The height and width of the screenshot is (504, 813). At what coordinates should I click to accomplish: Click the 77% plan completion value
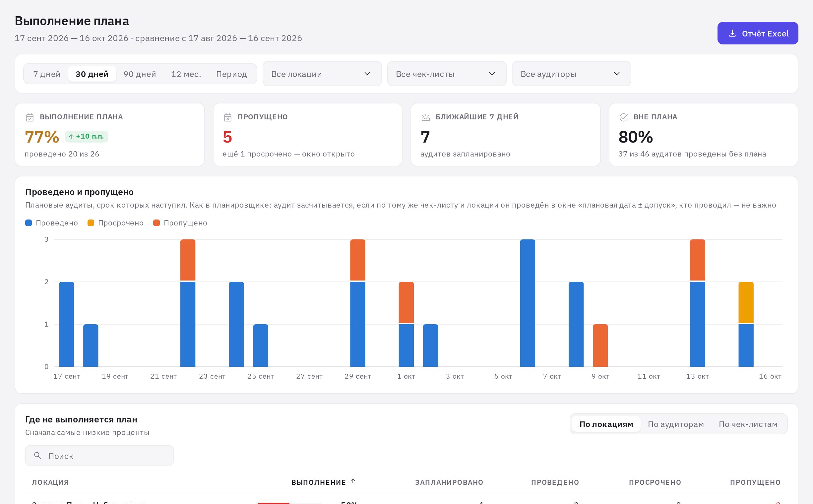[42, 137]
